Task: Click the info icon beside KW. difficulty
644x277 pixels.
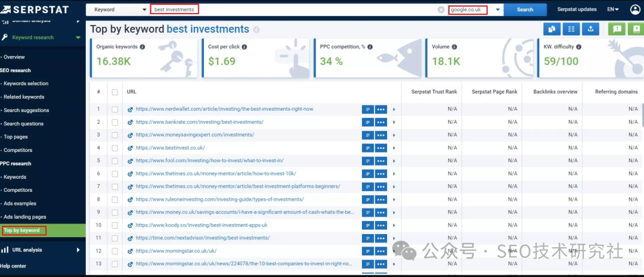Action: tap(579, 47)
